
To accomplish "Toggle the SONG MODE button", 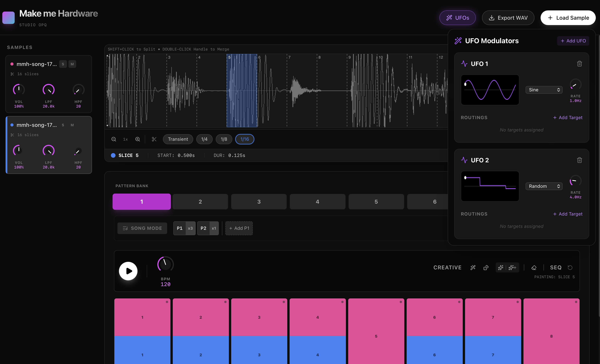I will pos(142,228).
